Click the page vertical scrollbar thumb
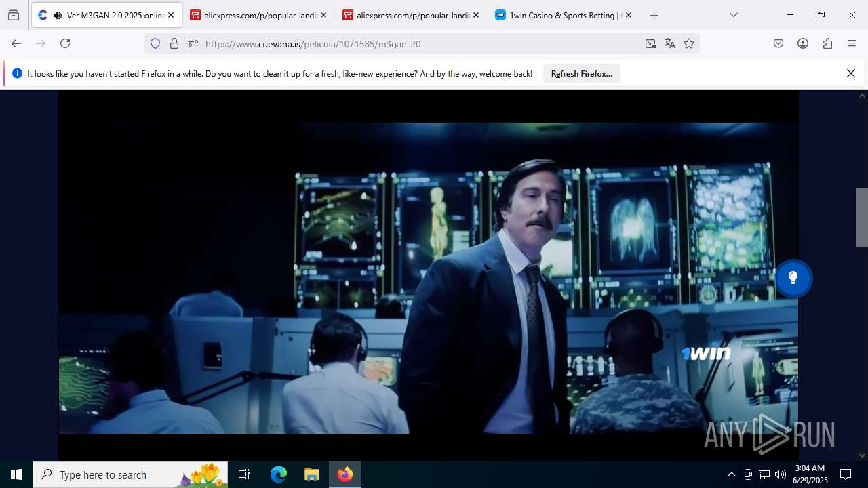The height and width of the screenshot is (488, 868). (x=862, y=217)
